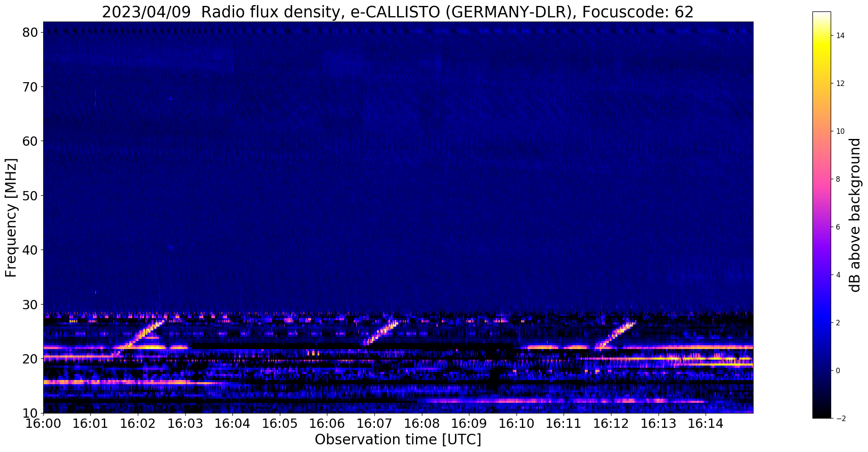Click the 16:06 time tick label
868x452 pixels.
coord(327,423)
